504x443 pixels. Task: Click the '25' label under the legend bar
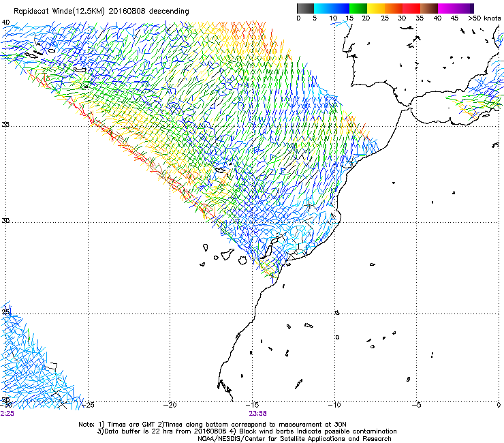pos(385,18)
